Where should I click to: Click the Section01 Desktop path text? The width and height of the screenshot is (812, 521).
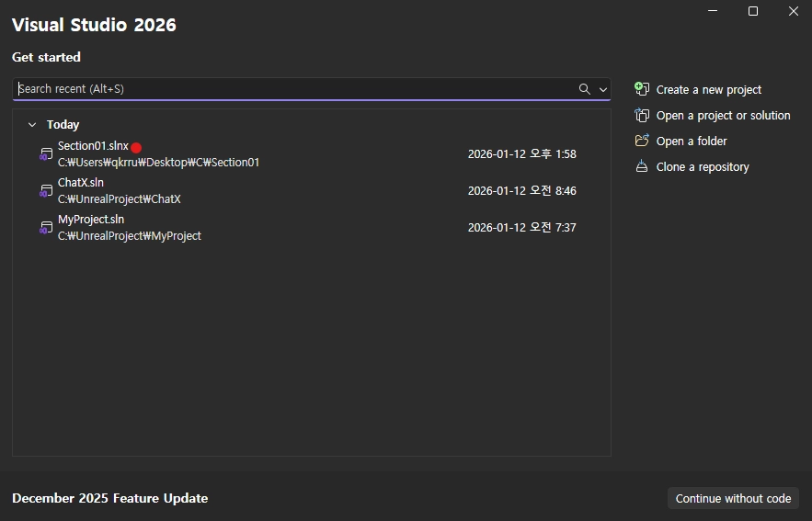(158, 163)
